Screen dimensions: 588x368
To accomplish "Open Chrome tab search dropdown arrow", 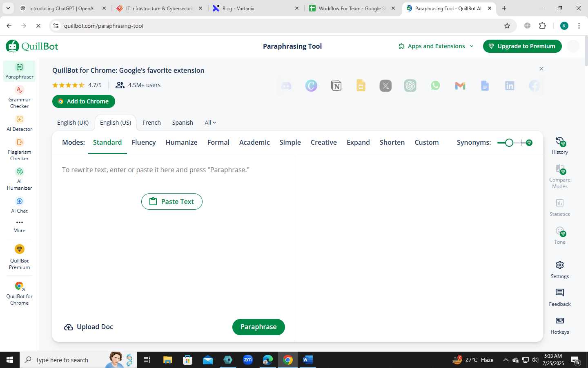I will [8, 8].
